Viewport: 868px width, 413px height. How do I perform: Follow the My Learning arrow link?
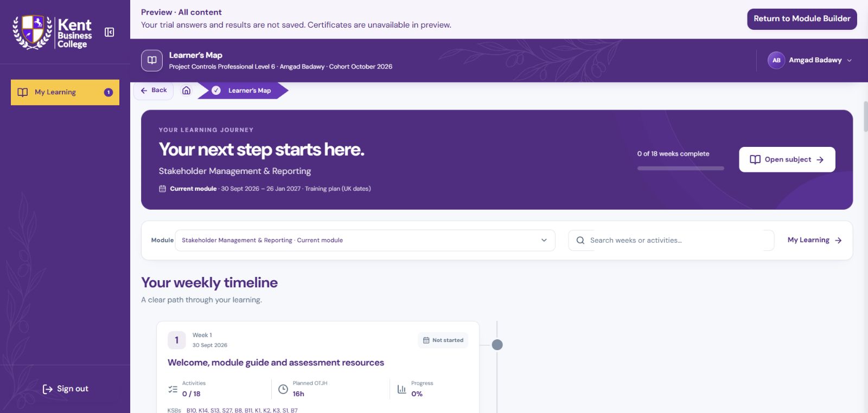[x=814, y=240]
